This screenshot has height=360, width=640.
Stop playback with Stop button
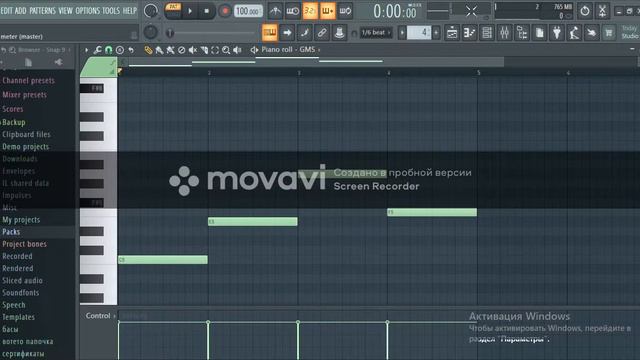(207, 11)
